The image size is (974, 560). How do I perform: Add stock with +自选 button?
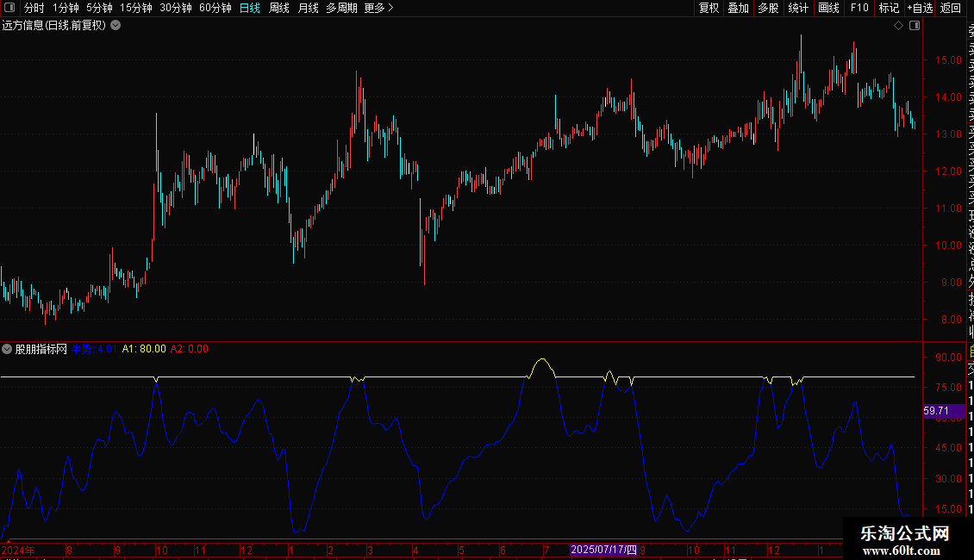pyautogui.click(x=920, y=8)
